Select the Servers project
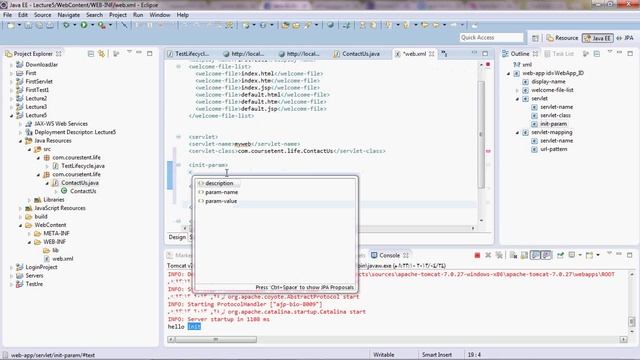Image resolution: width=640 pixels, height=360 pixels. coord(34,276)
